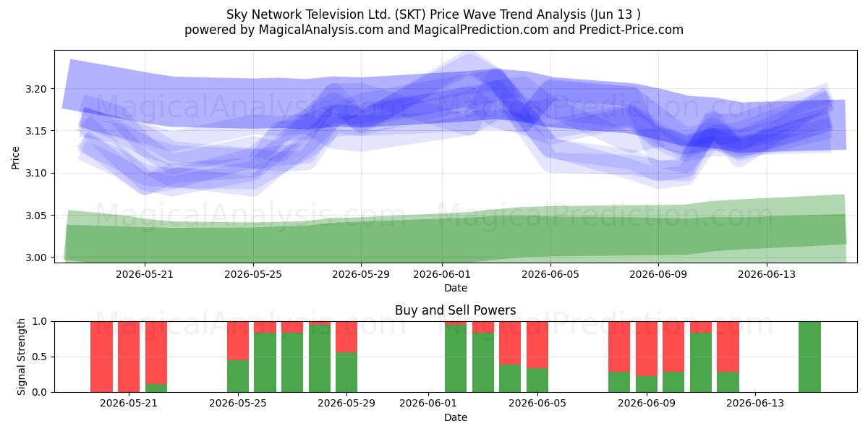Click the 1.0 signal strength tick label
The height and width of the screenshot is (434, 868).
pos(41,321)
